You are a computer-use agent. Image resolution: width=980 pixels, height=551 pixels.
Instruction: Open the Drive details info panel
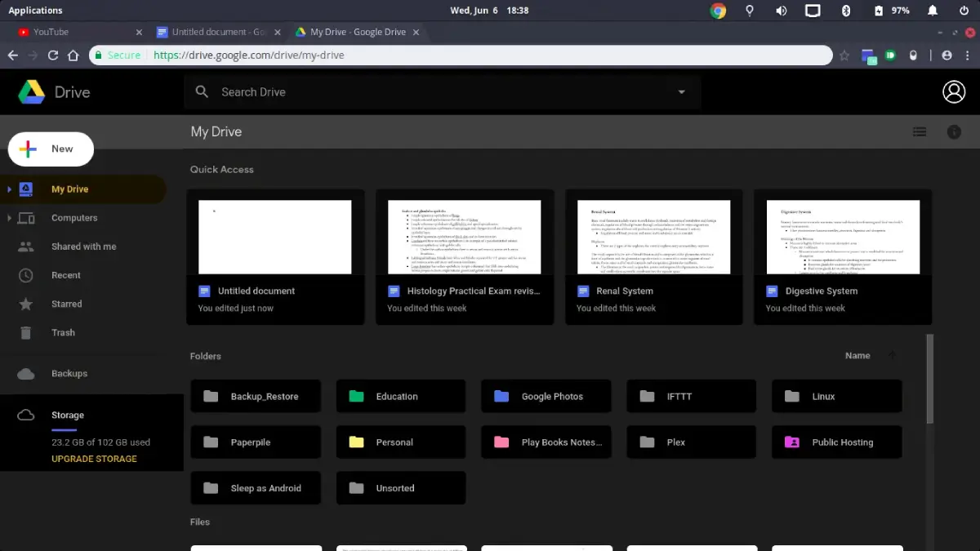tap(954, 131)
